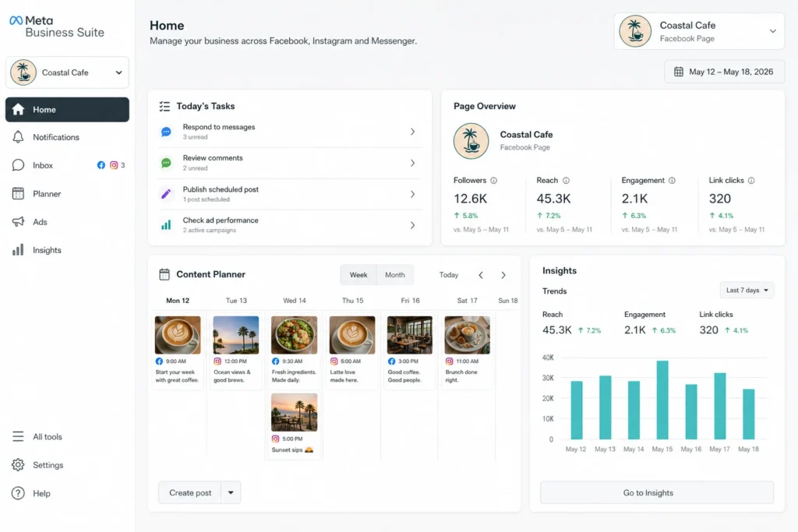Open the Coastal Cafe Facebook Page selector
The height and width of the screenshot is (532, 798).
[699, 31]
